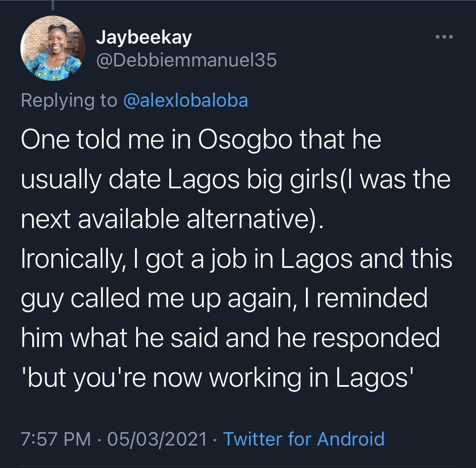This screenshot has width=476, height=468.
Task: Click the date 05/03/2021
Action: pyautogui.click(x=157, y=440)
